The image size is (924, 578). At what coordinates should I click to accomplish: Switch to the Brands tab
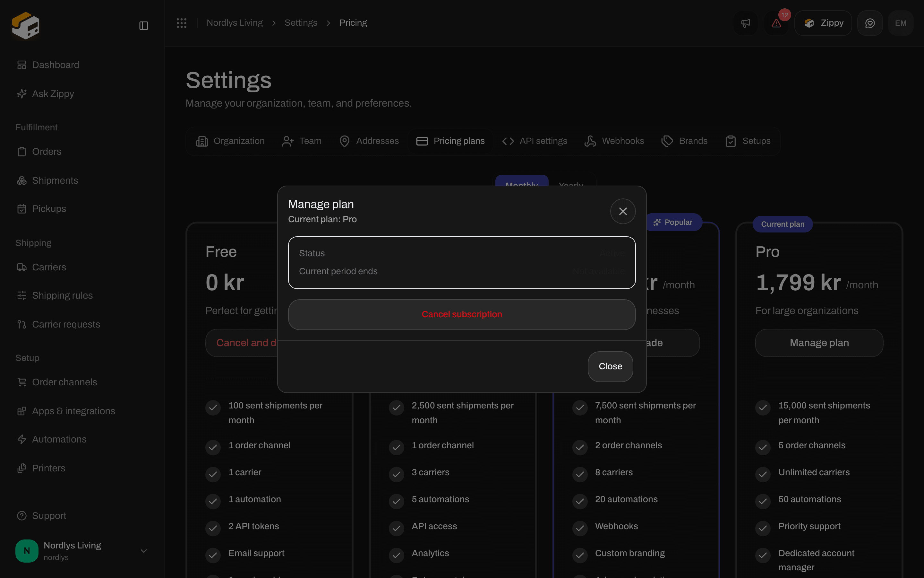[x=684, y=141]
